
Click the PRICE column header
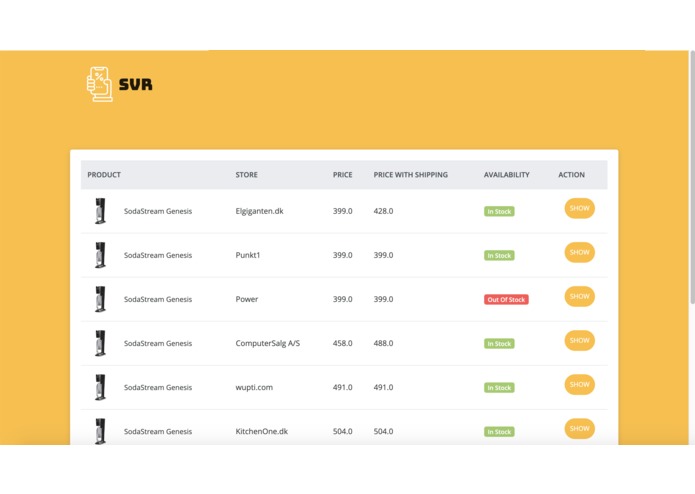[343, 175]
